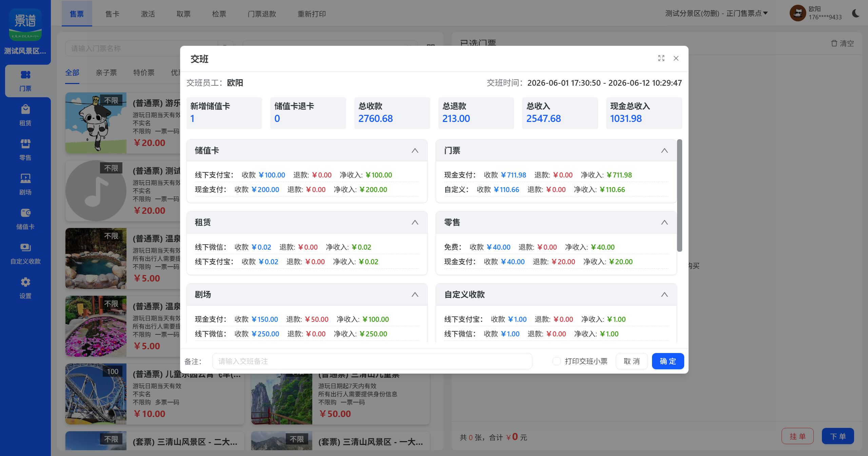Select the hot spring pool ticket thumbnail
Image resolution: width=868 pixels, height=456 pixels.
point(96,258)
